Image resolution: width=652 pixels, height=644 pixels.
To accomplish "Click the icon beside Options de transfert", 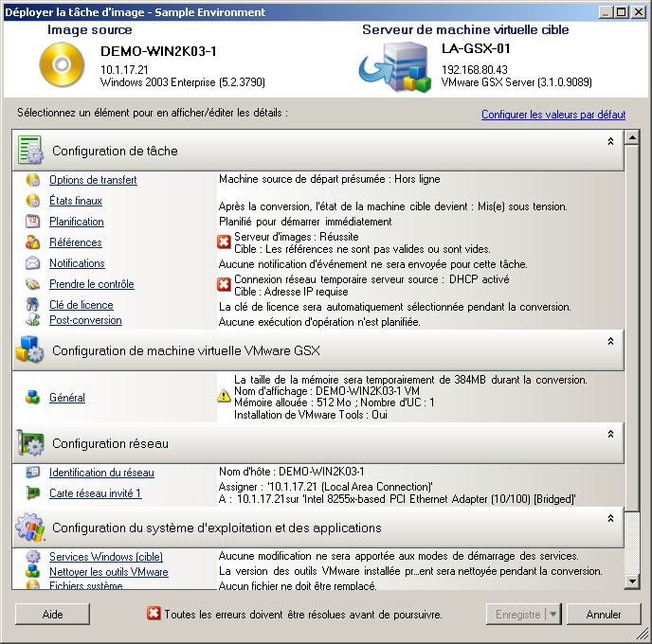I will (x=33, y=180).
